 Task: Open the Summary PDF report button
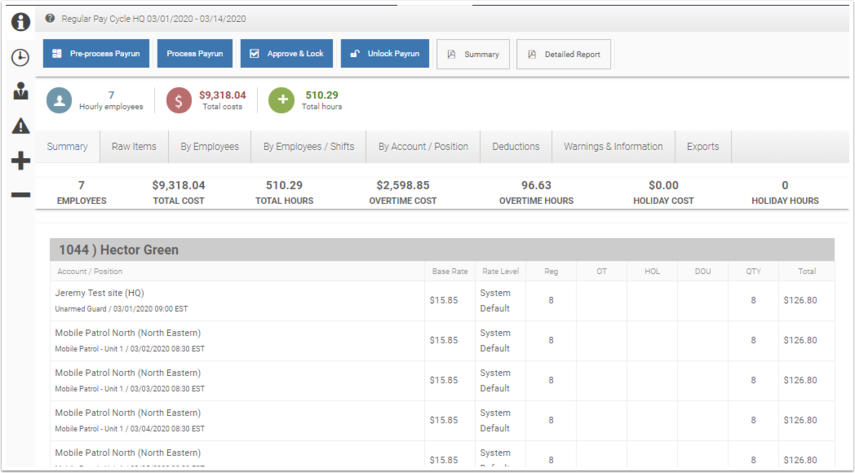tap(473, 54)
